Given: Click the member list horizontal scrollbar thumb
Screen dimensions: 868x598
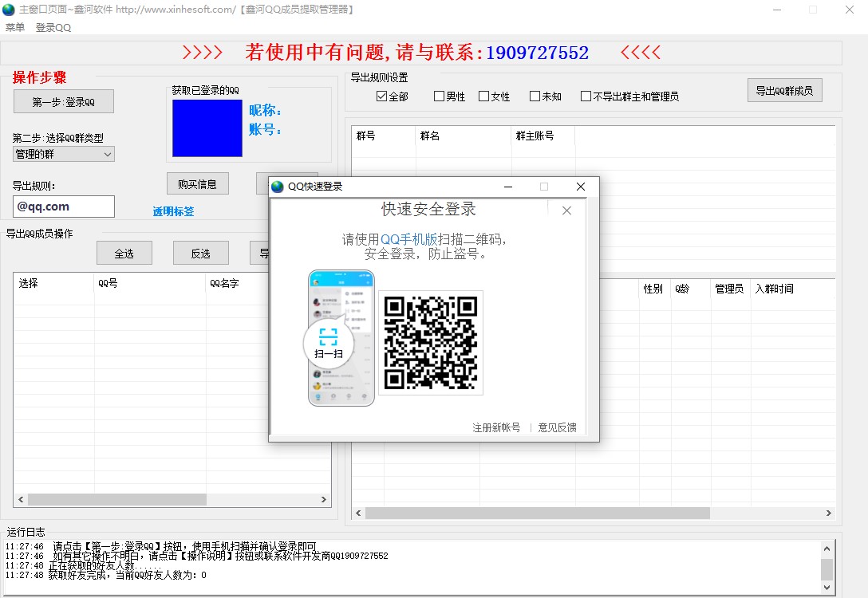Looking at the screenshot, I should [117, 500].
